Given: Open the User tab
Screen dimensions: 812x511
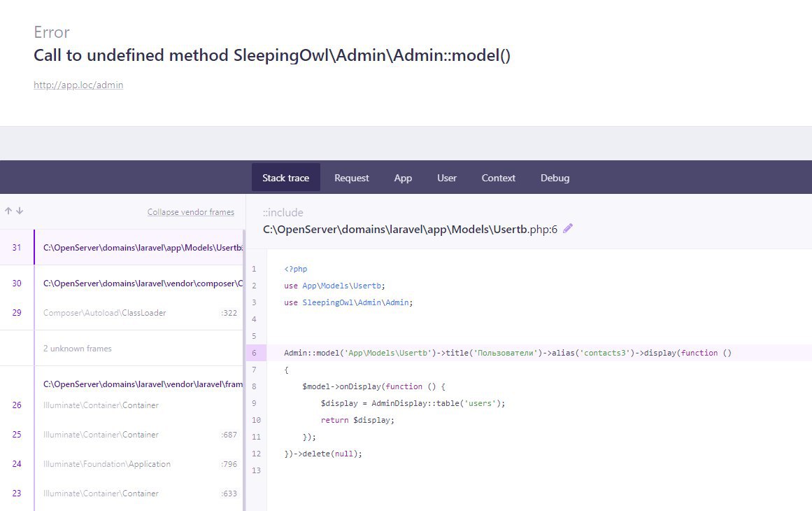Looking at the screenshot, I should coord(446,178).
